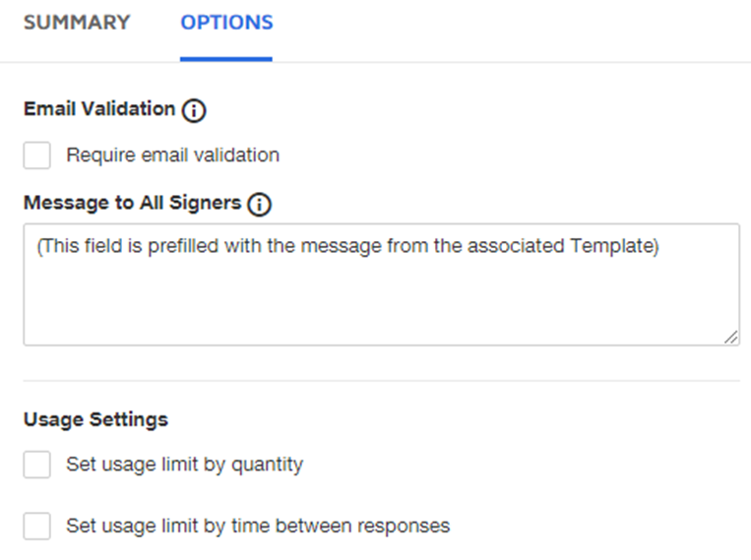Select the Options tab
The image size is (751, 560).
coord(226,23)
